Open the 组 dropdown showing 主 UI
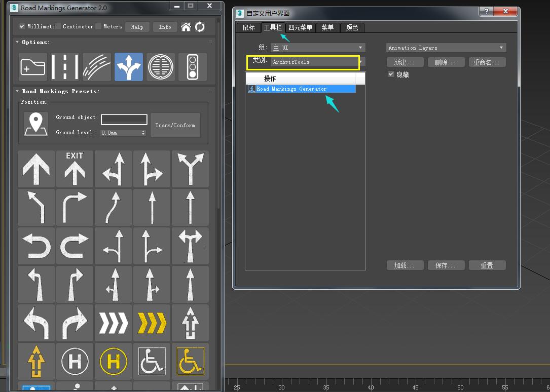The height and width of the screenshot is (392, 550). point(317,48)
